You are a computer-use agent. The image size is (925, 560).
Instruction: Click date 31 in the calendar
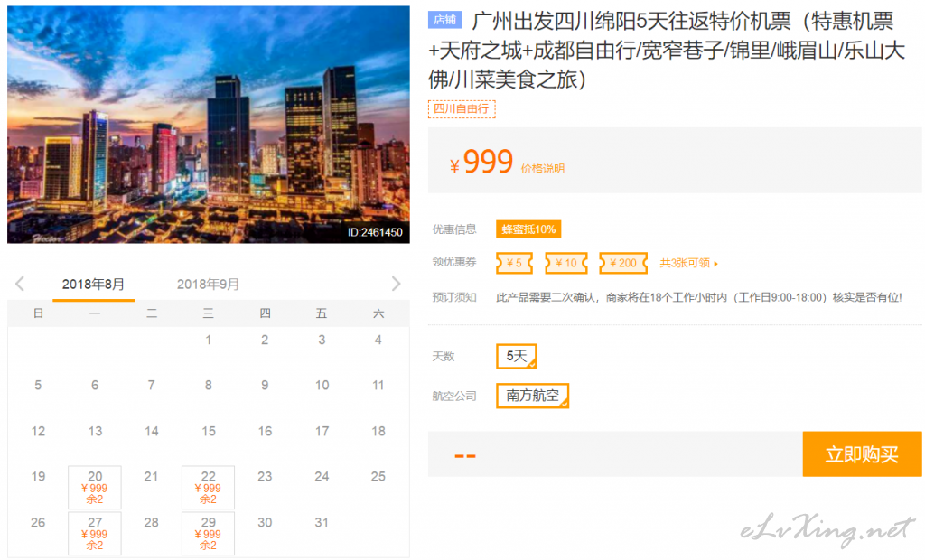(322, 523)
